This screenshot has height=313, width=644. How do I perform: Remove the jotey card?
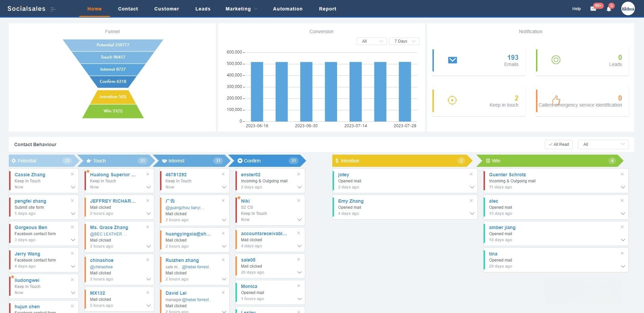coord(471,174)
